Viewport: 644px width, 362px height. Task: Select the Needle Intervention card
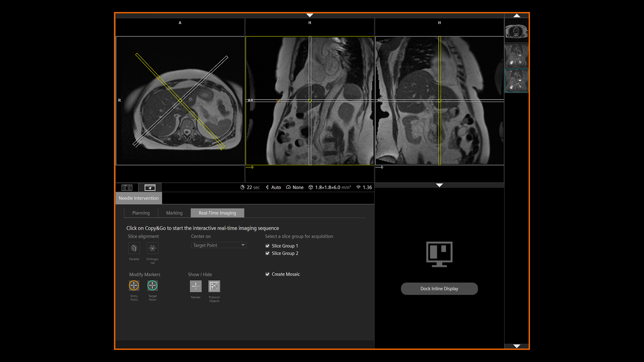click(x=139, y=198)
